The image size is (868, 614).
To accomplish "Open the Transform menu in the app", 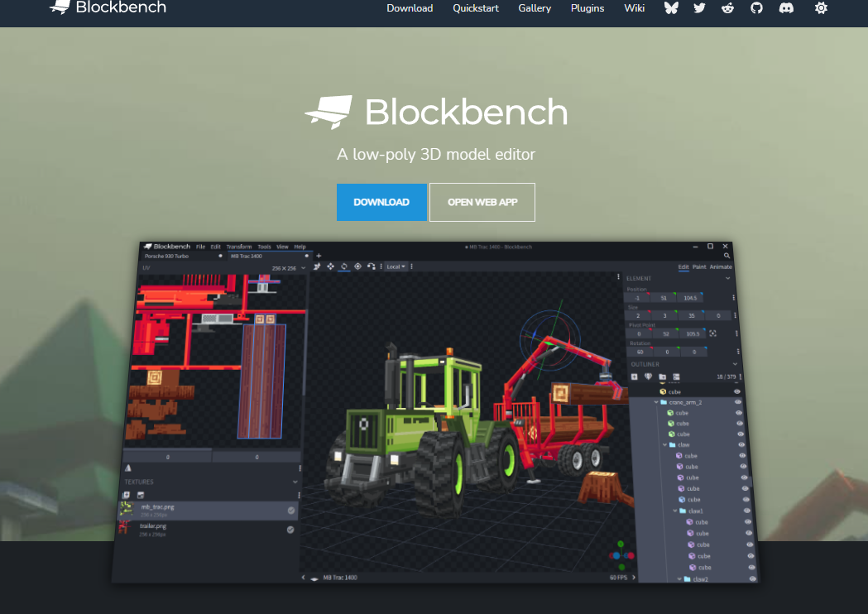I will [x=238, y=247].
